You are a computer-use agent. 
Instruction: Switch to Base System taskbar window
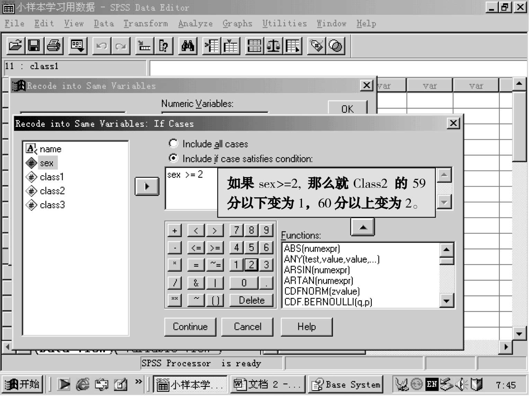click(x=346, y=384)
